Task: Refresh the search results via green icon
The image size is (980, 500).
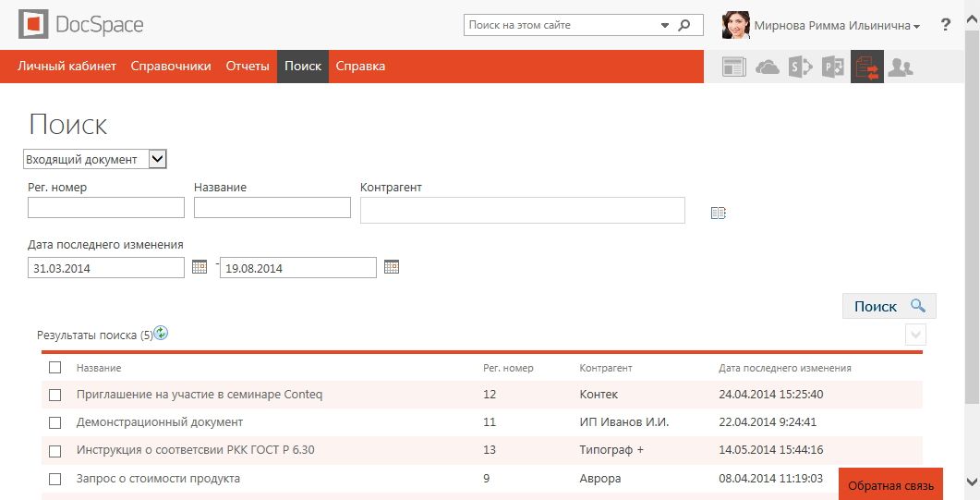Action: pyautogui.click(x=161, y=333)
